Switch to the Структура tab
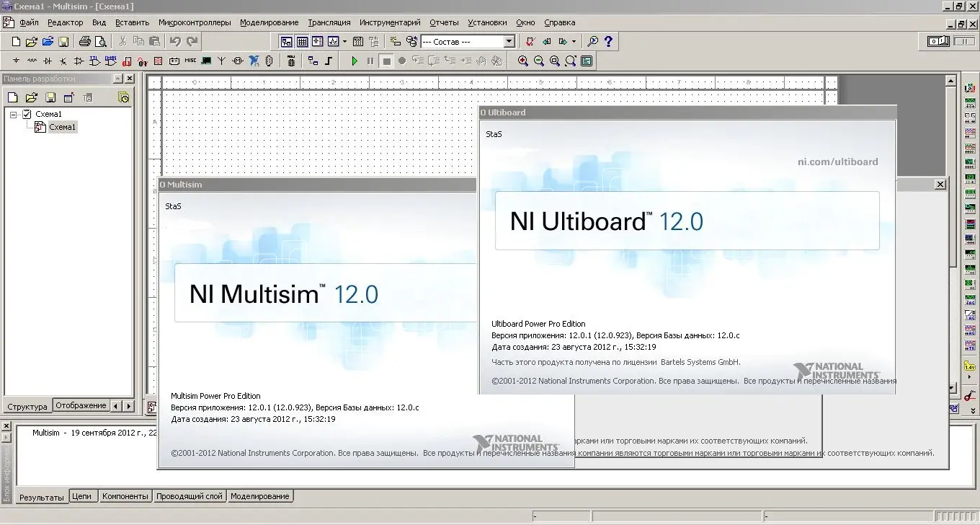 click(27, 407)
